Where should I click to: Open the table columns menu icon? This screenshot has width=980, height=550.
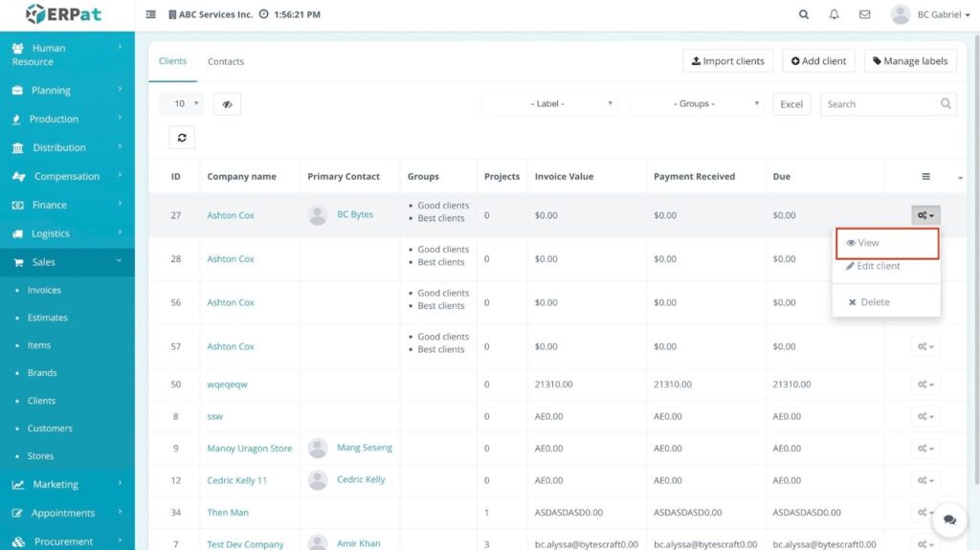pos(925,176)
